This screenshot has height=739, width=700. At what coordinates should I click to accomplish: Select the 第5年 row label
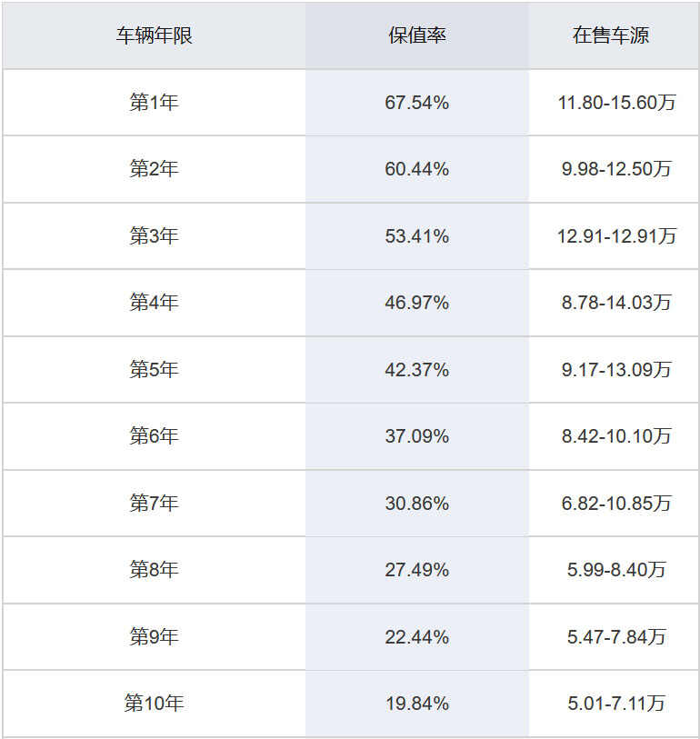pos(155,369)
